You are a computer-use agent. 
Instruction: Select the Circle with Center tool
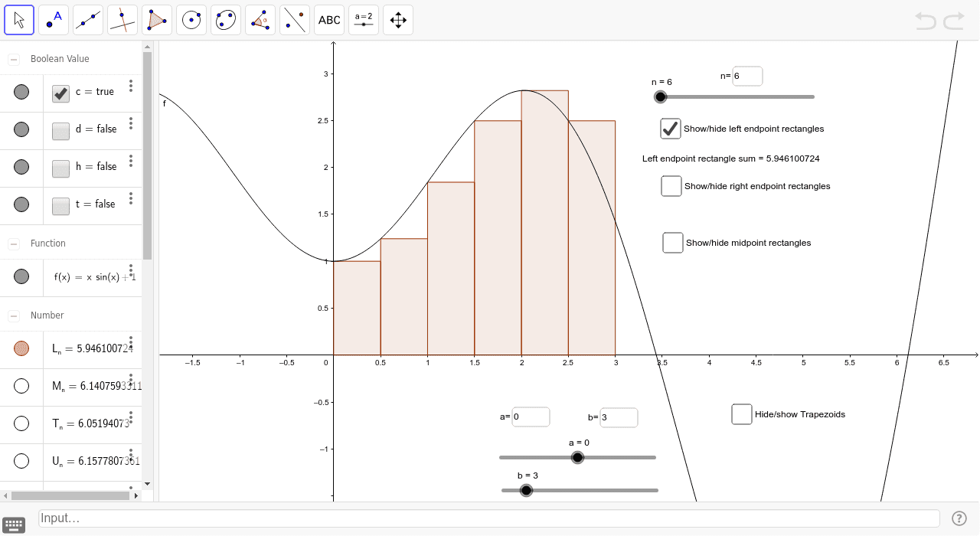point(191,20)
